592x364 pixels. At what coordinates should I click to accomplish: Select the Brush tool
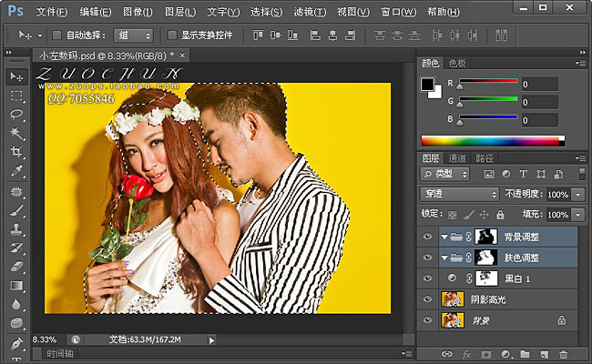[16, 210]
